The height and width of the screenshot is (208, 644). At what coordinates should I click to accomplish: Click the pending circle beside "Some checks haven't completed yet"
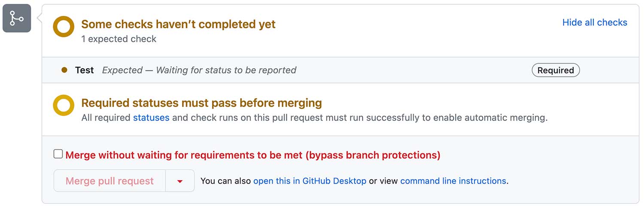pyautogui.click(x=64, y=27)
